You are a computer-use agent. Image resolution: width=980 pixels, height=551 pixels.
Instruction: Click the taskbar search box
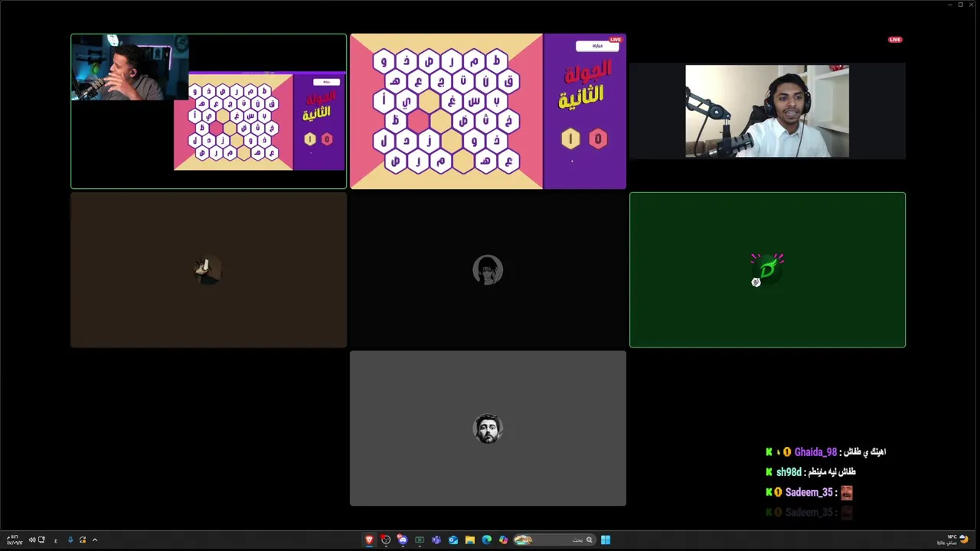555,540
